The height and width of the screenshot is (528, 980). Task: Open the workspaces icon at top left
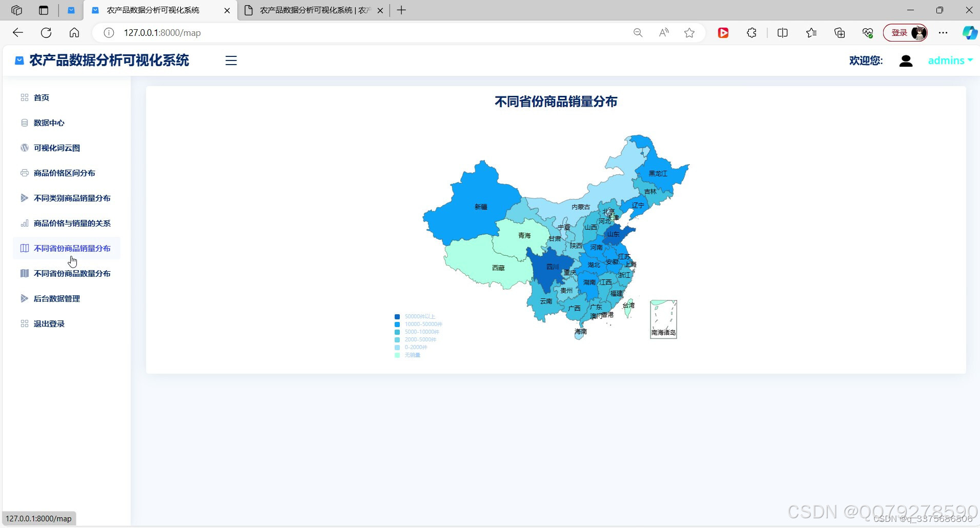[16, 10]
